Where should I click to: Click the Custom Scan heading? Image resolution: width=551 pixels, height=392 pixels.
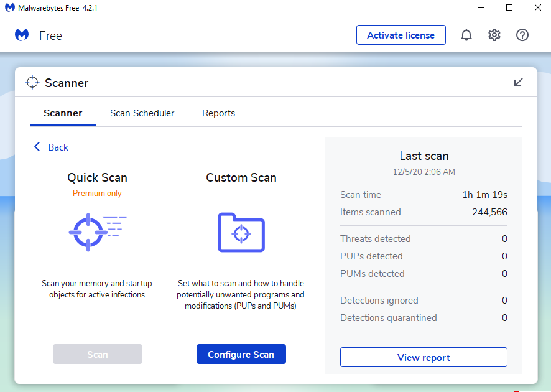coord(241,177)
